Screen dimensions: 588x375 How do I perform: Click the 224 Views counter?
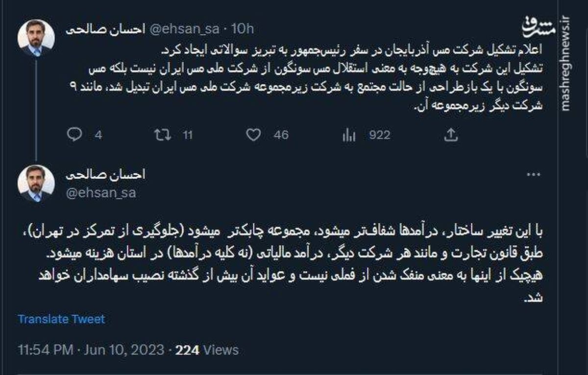click(x=207, y=350)
